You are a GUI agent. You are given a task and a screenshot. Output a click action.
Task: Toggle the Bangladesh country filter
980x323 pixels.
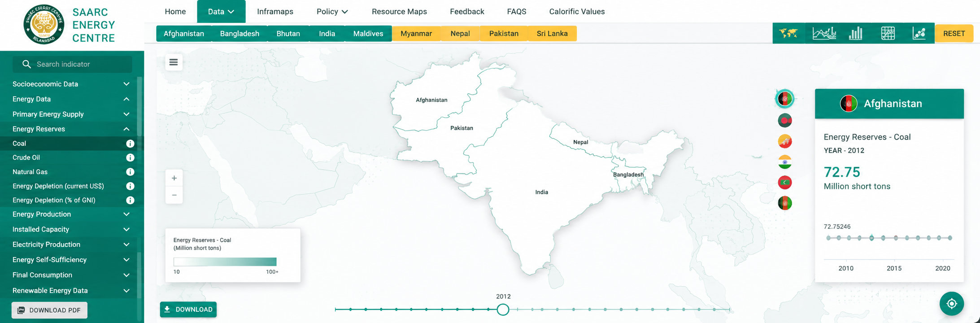pos(240,34)
